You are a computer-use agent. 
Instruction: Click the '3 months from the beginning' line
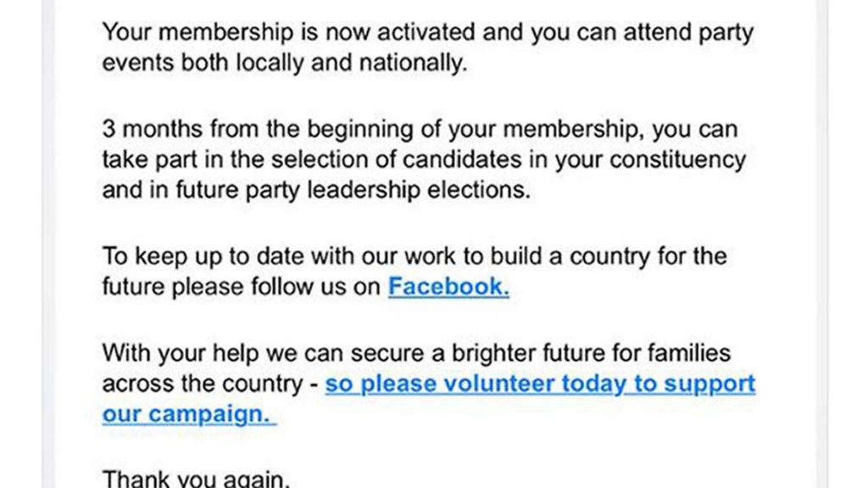point(420,129)
